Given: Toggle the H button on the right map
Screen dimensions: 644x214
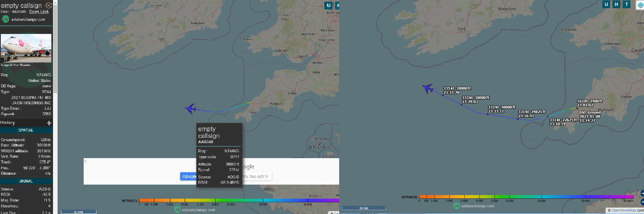Looking at the screenshot, I should click(x=617, y=5).
